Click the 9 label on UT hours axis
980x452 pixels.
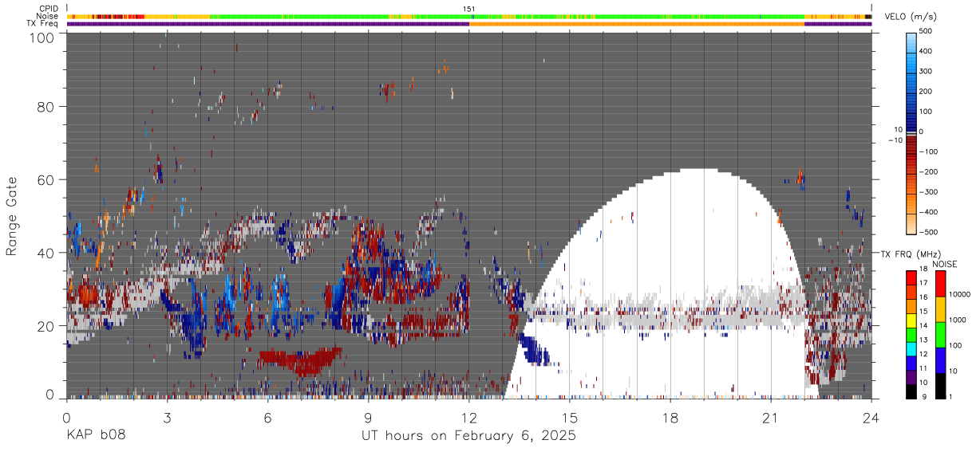369,416
